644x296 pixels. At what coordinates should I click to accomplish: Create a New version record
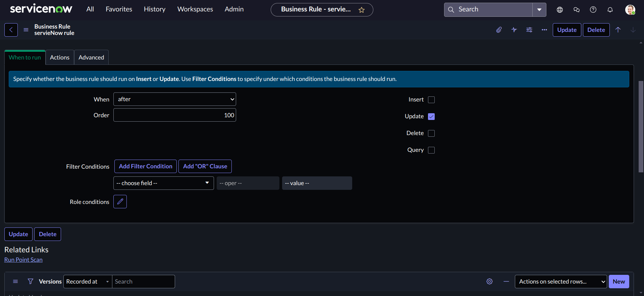[x=619, y=282]
